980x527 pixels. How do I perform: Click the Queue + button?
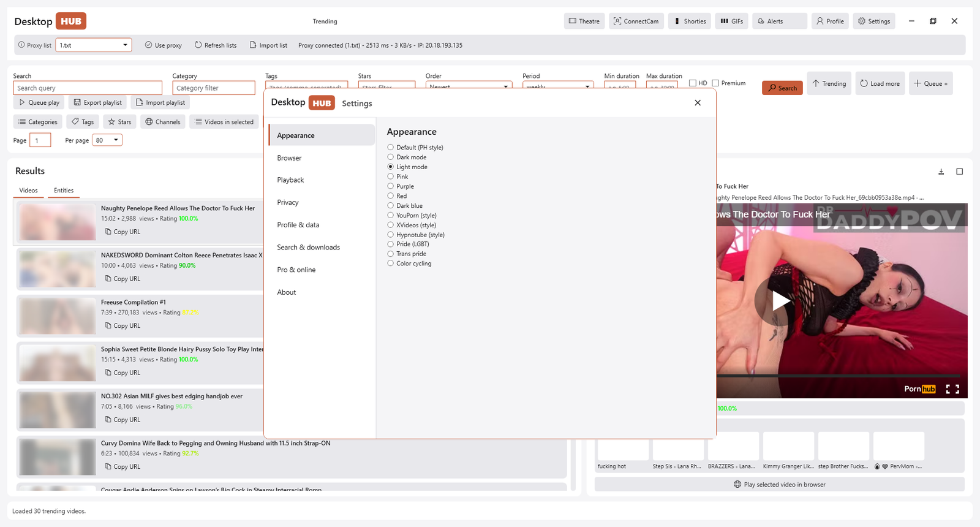tap(931, 83)
